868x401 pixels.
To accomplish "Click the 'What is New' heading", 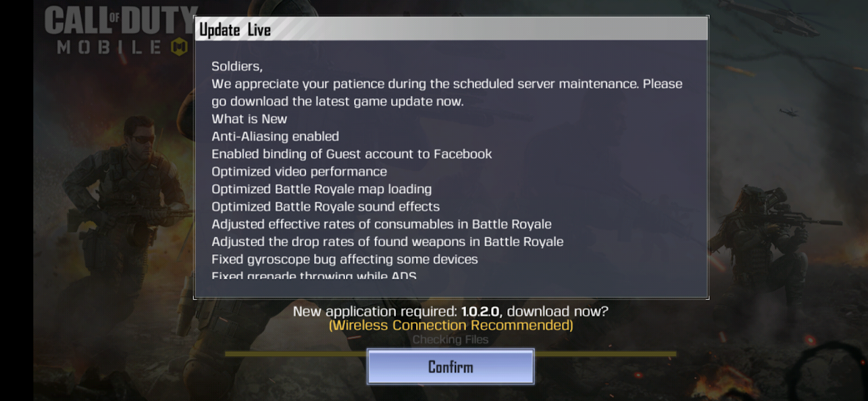I will 249,119.
